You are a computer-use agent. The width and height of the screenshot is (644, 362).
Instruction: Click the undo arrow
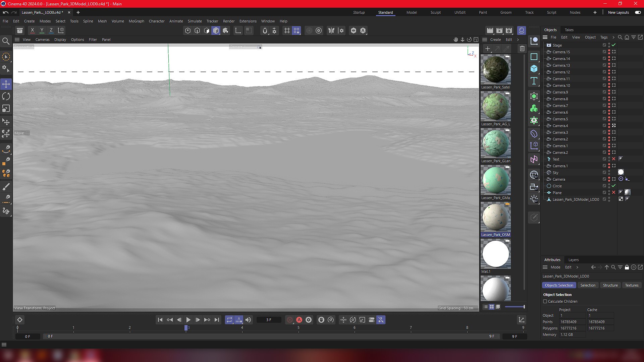point(5,12)
